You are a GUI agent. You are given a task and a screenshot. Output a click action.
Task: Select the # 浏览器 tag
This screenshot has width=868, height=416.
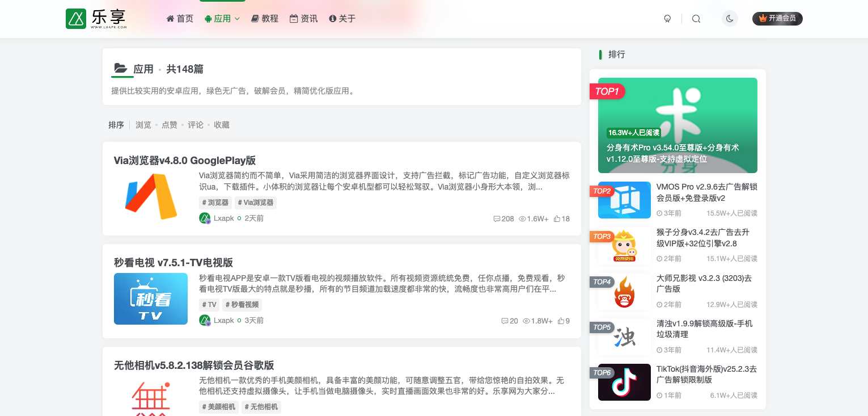215,203
